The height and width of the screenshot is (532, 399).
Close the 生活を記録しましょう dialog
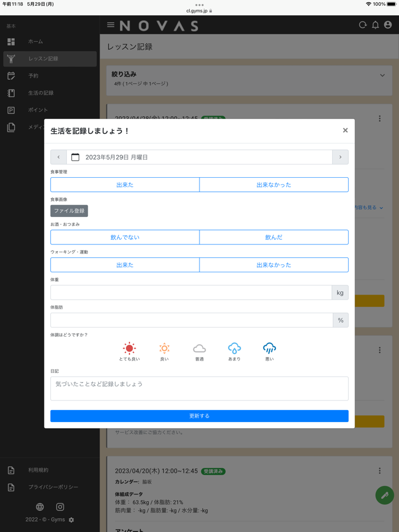coord(345,130)
